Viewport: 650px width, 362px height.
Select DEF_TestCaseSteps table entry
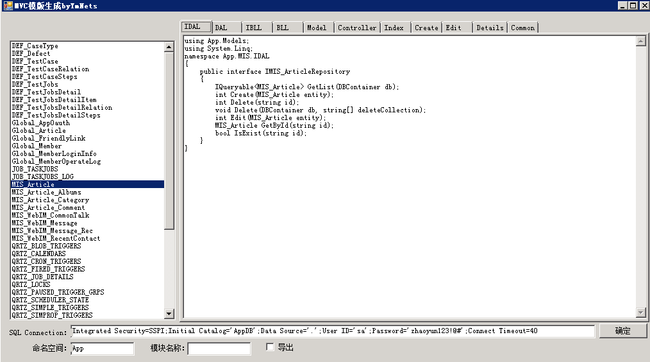87,76
